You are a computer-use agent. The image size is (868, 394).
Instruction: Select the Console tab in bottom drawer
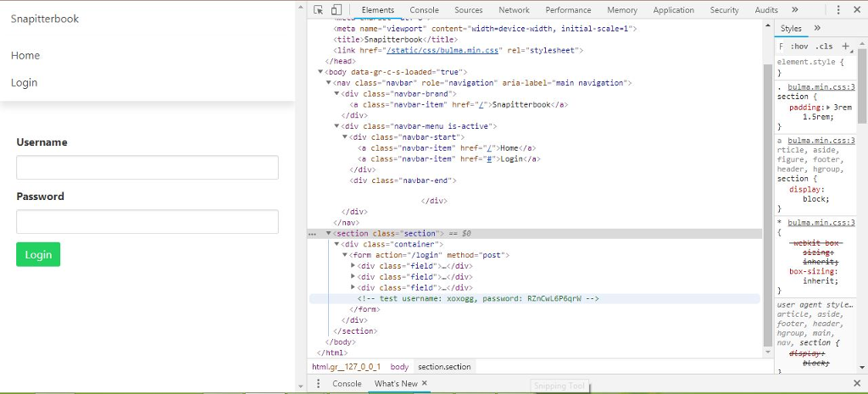[347, 384]
